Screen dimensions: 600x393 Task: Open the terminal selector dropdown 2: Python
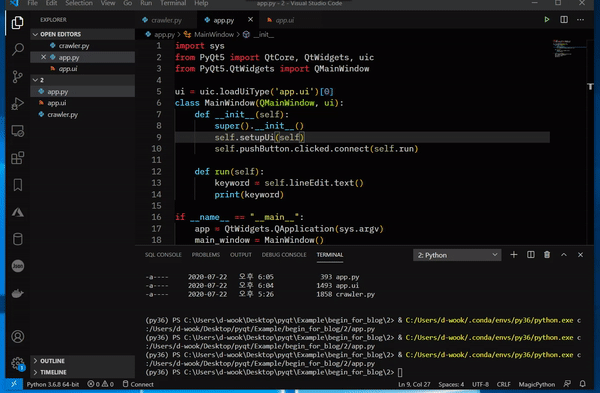[x=457, y=255]
